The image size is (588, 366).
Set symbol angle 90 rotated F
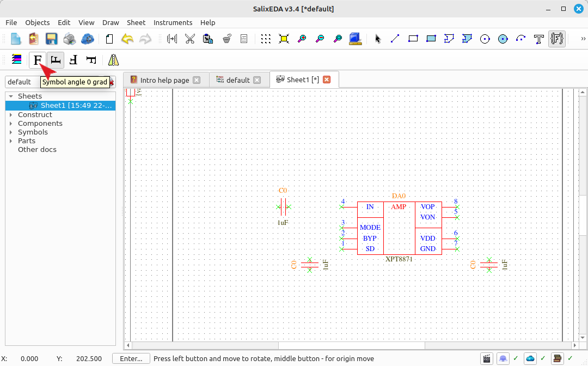(x=56, y=60)
